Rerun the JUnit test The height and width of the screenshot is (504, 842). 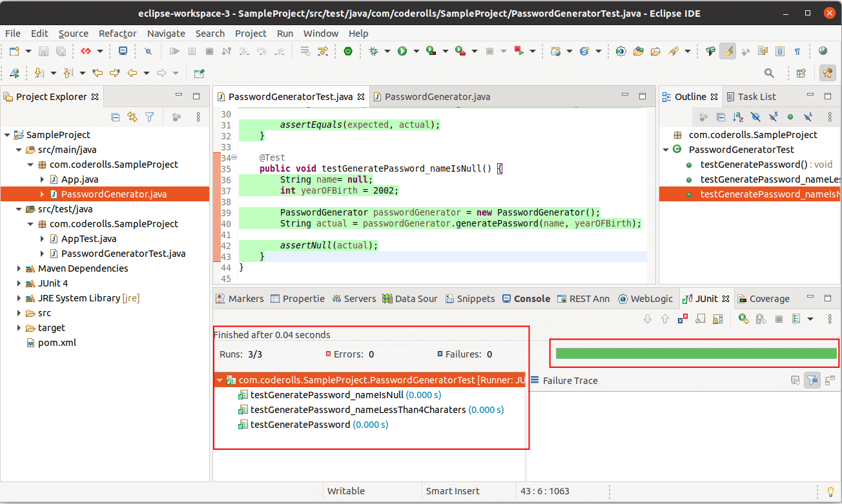click(743, 319)
